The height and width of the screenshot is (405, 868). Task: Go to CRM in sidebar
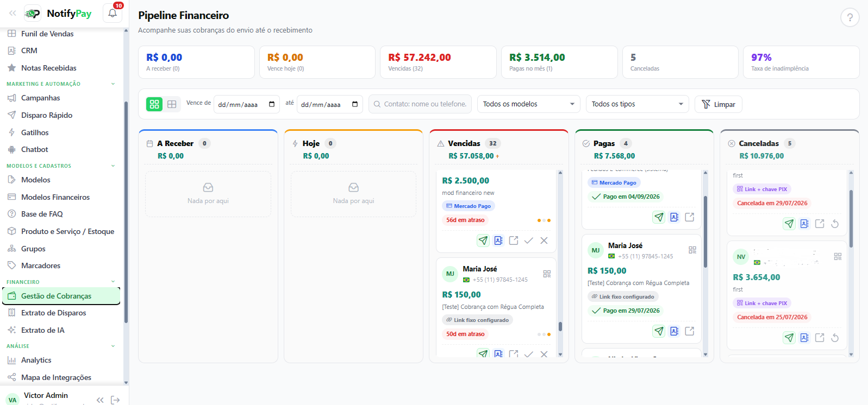(62, 50)
